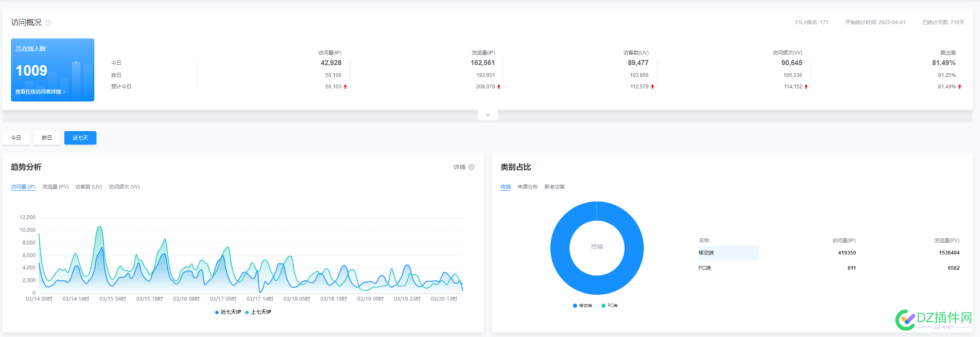This screenshot has height=337, width=980.
Task: Toggle the 上七天IP legend series
Action: pos(258,312)
